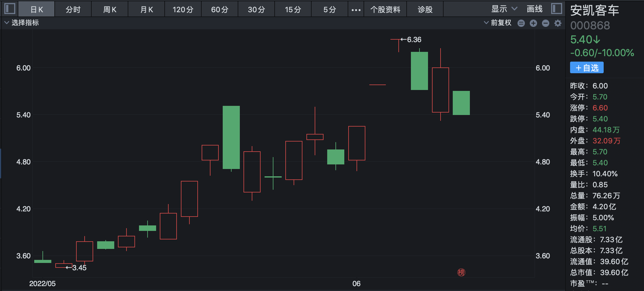644x291 pixels.
Task: Click the red 榜 badge icon
Action: (x=461, y=272)
